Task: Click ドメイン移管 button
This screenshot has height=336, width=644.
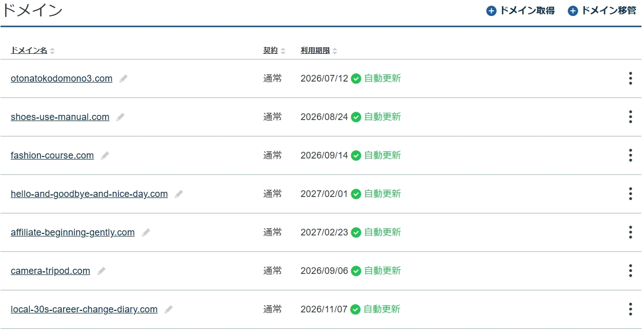Action: (602, 11)
